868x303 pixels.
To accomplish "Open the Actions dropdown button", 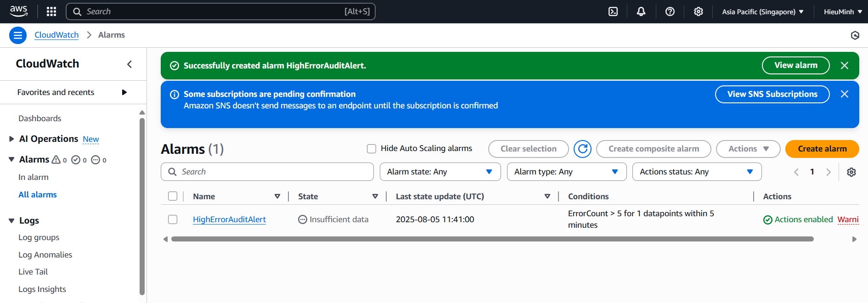I will (x=748, y=149).
